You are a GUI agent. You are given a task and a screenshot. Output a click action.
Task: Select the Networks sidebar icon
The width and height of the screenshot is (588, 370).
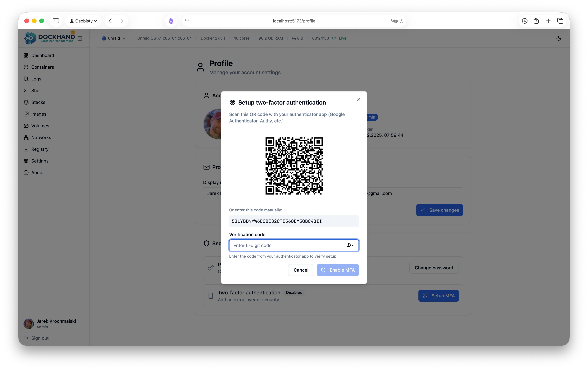[x=26, y=137]
